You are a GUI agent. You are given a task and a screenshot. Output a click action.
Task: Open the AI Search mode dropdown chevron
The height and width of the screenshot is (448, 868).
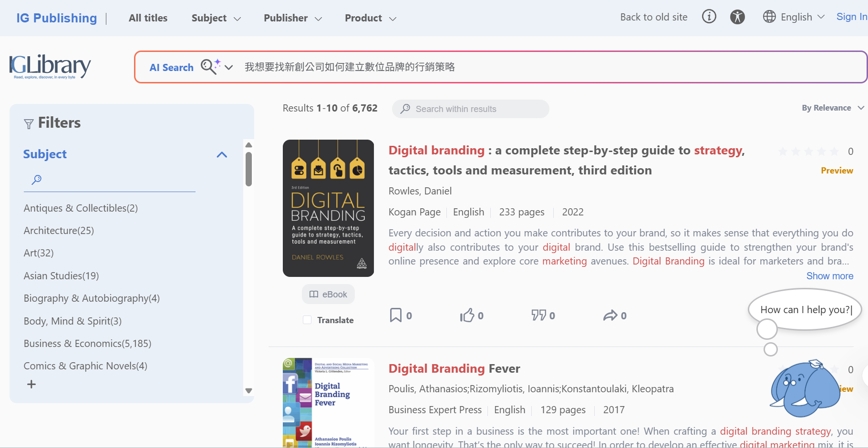pos(228,67)
